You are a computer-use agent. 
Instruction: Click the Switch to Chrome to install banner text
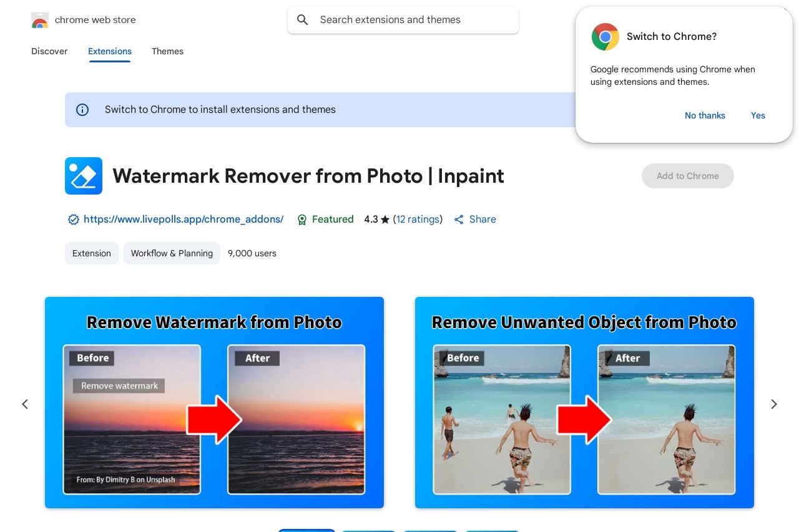(220, 110)
